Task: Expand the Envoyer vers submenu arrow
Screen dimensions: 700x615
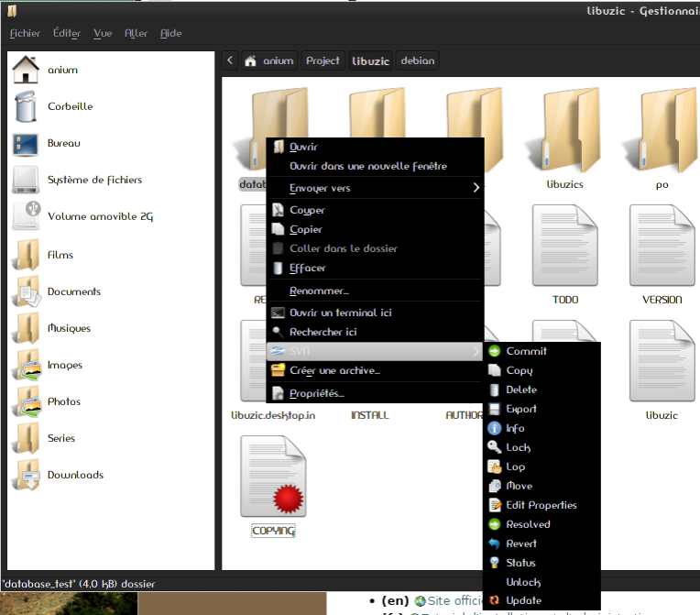Action: click(476, 188)
